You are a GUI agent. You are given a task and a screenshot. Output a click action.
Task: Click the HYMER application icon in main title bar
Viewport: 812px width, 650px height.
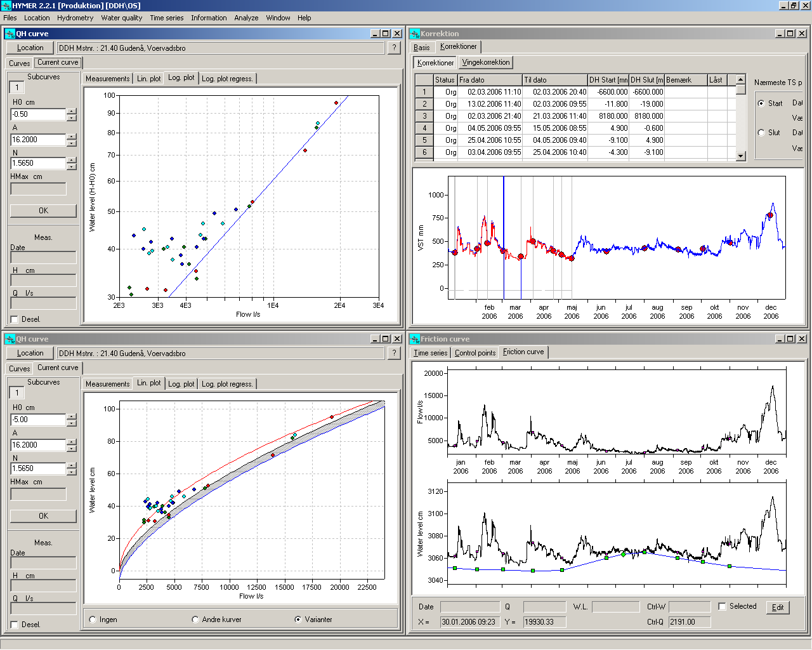[6, 6]
